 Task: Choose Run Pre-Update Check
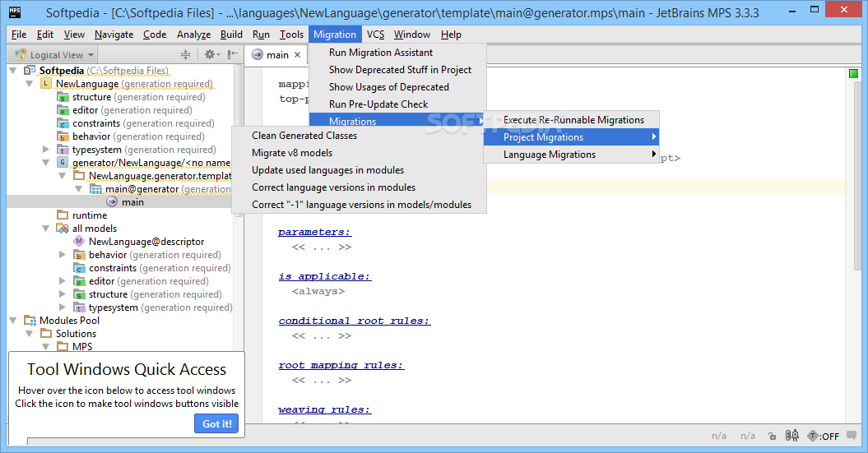pos(397,104)
